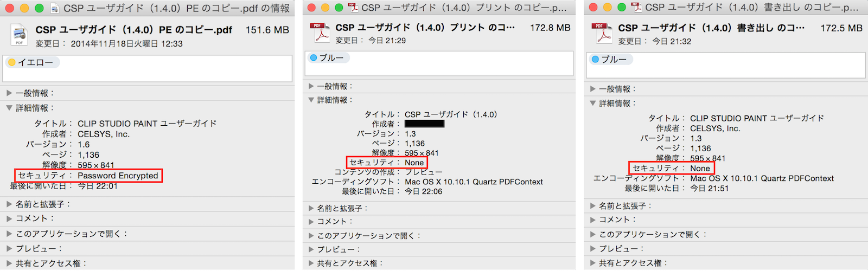This screenshot has width=868, height=271.
Task: Select the ブルー tag in 書き出し のコピー window
Action: 610,59
